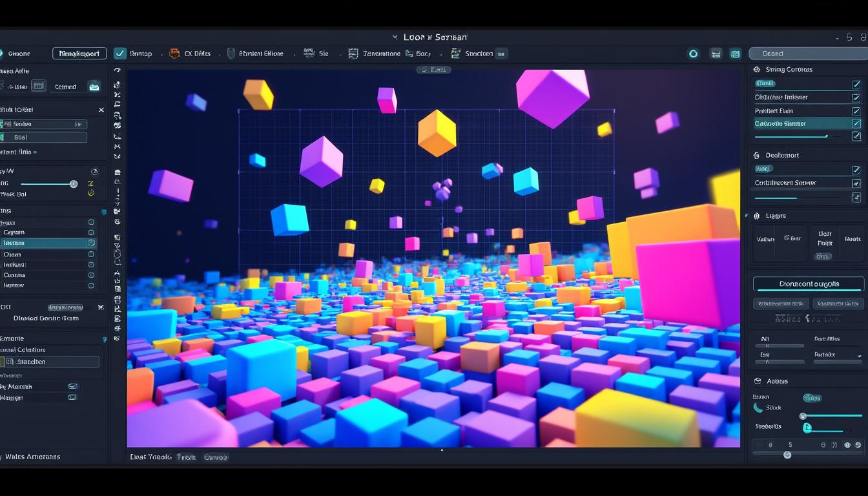Enable the Project Plan checkbox in the right panel
868x496 pixels.
(x=856, y=110)
